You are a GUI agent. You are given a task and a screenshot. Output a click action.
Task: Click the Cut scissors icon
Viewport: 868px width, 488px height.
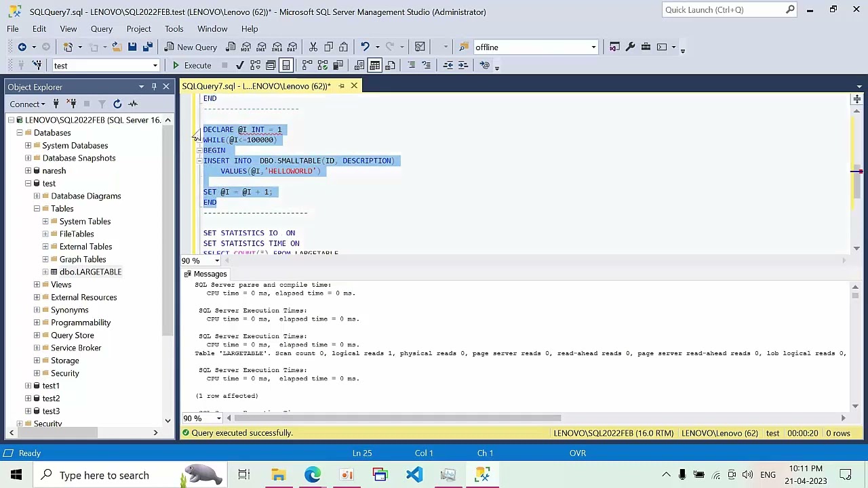[313, 47]
